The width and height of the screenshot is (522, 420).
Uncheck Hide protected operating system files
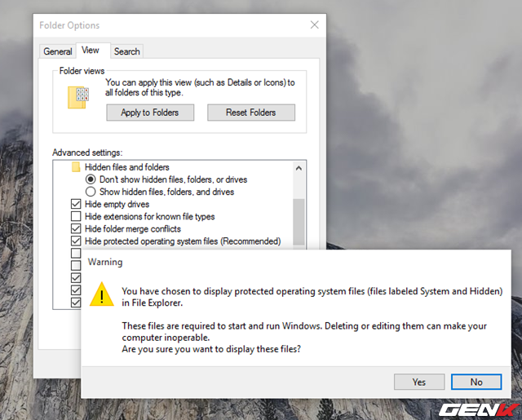pos(76,241)
